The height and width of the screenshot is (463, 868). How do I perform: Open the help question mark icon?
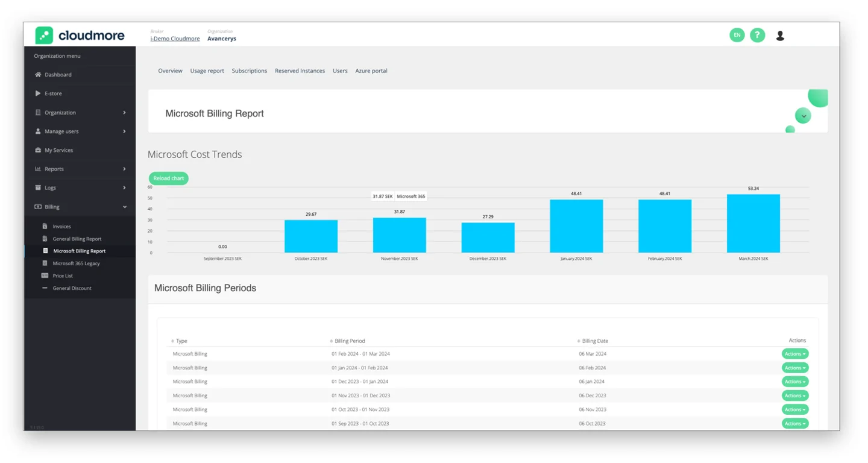click(758, 35)
